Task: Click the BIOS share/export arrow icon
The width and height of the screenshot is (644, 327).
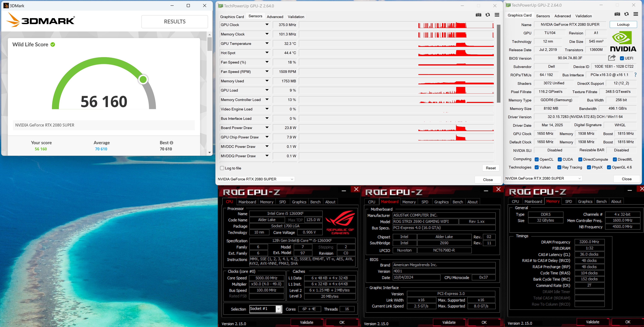Action: point(612,58)
